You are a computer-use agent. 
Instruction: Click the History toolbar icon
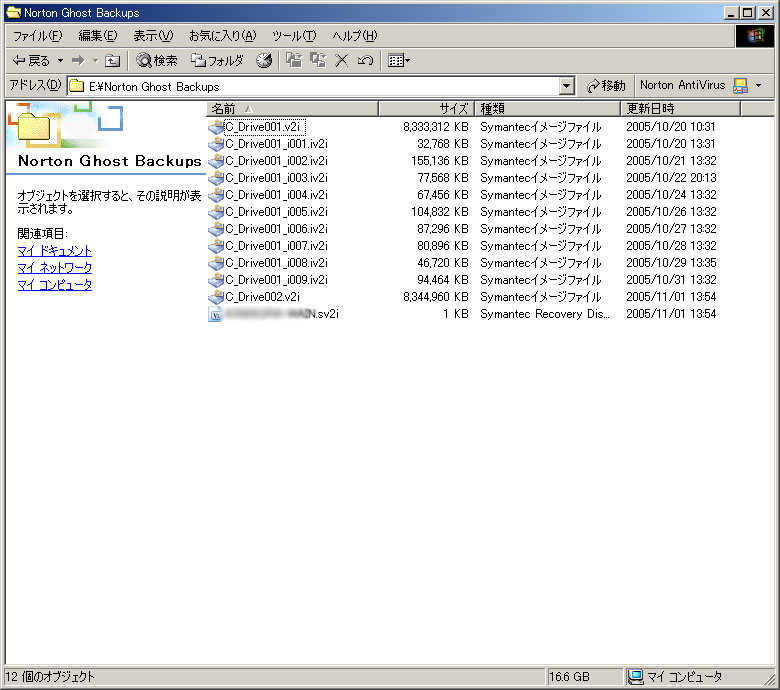[264, 60]
